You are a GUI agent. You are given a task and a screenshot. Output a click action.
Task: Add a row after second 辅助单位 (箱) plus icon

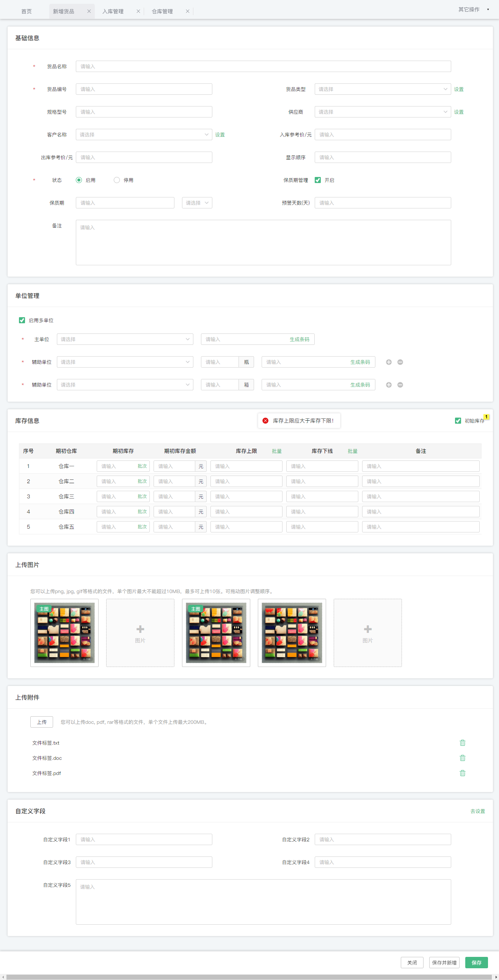(x=389, y=385)
